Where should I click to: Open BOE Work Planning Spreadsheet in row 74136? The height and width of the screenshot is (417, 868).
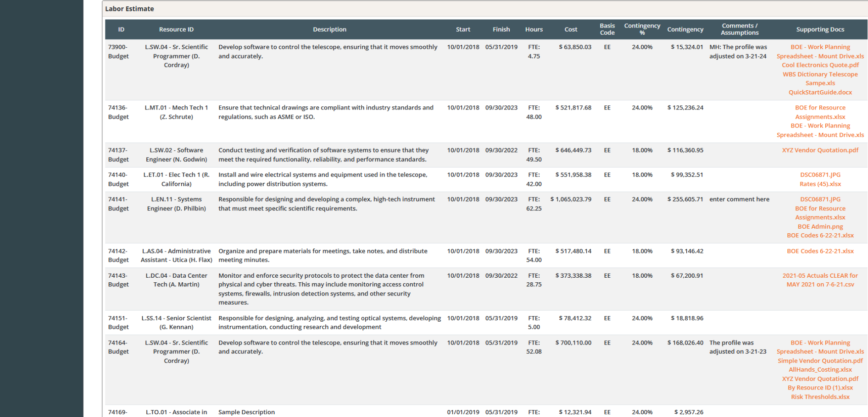820,130
